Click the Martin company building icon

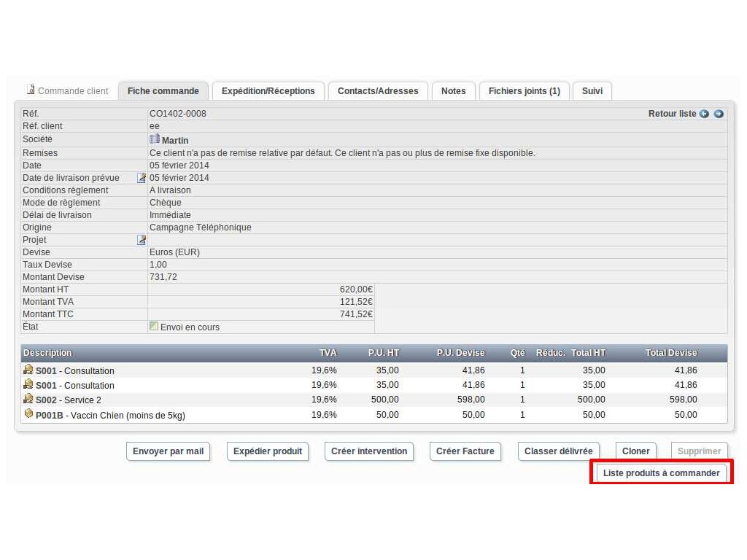155,139
